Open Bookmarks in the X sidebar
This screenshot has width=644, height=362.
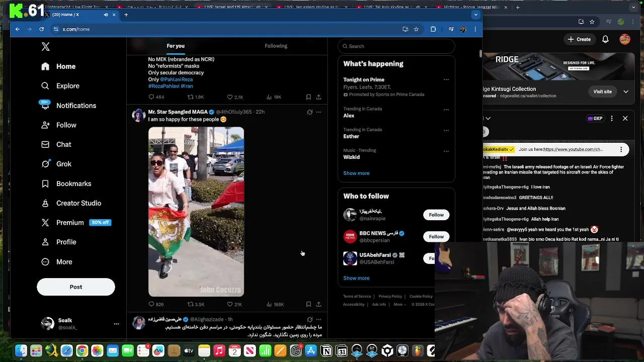[66, 184]
